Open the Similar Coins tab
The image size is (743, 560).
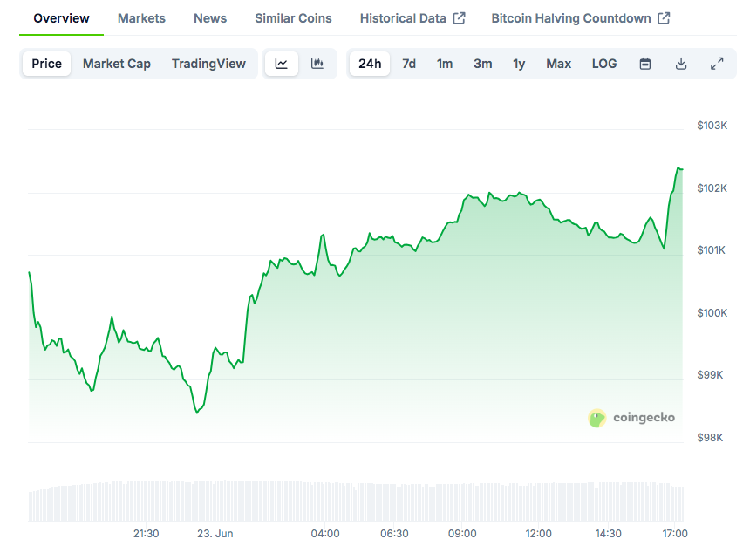293,18
